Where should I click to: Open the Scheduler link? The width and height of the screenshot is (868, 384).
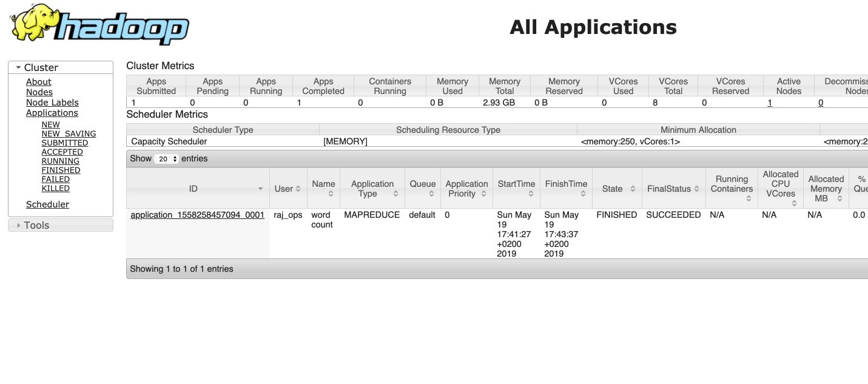(47, 204)
